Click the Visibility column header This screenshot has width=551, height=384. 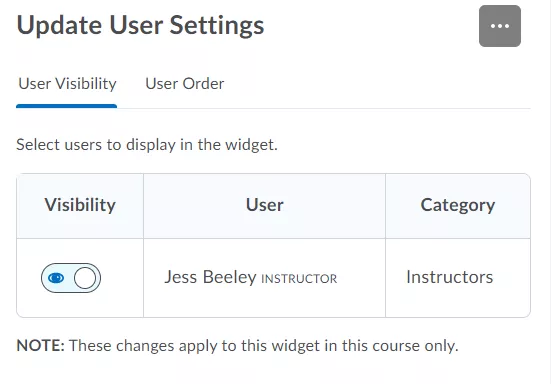click(80, 205)
